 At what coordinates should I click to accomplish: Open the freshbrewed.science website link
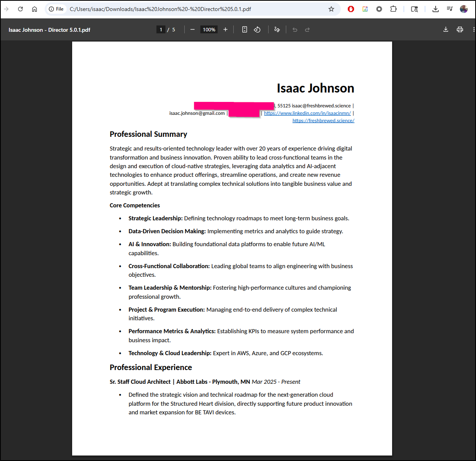click(323, 121)
